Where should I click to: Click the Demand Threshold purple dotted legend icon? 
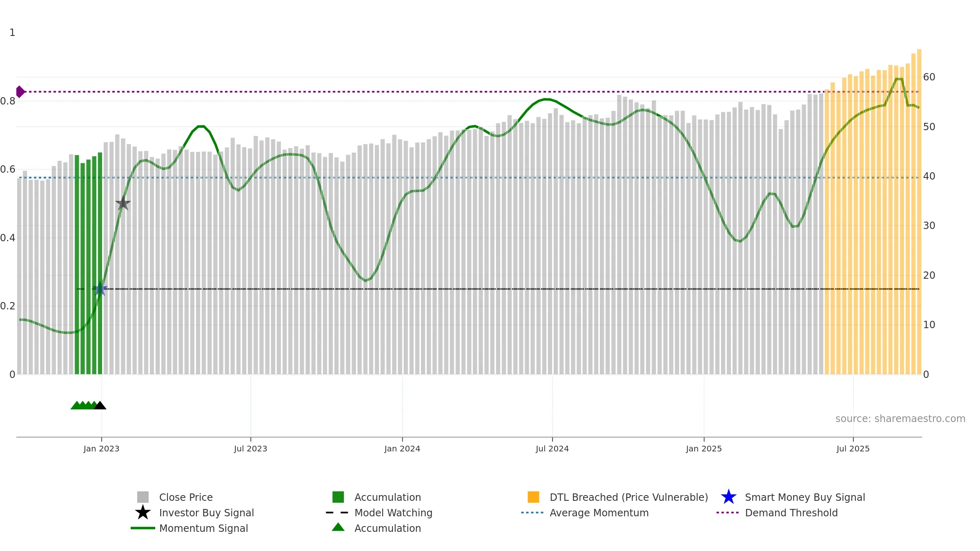pyautogui.click(x=728, y=513)
